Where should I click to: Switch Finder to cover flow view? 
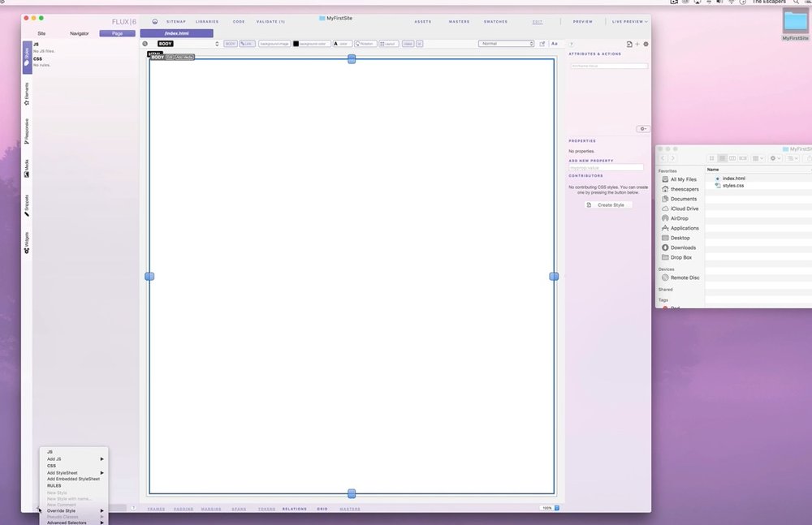point(743,158)
